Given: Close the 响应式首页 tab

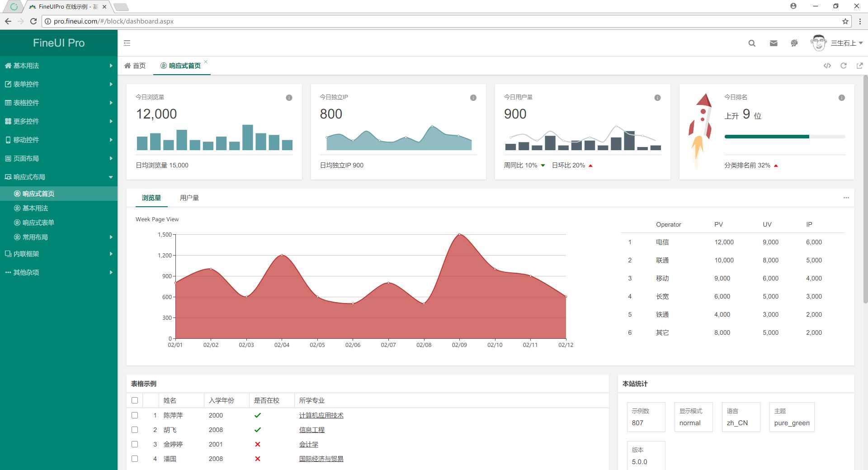Looking at the screenshot, I should pos(206,62).
